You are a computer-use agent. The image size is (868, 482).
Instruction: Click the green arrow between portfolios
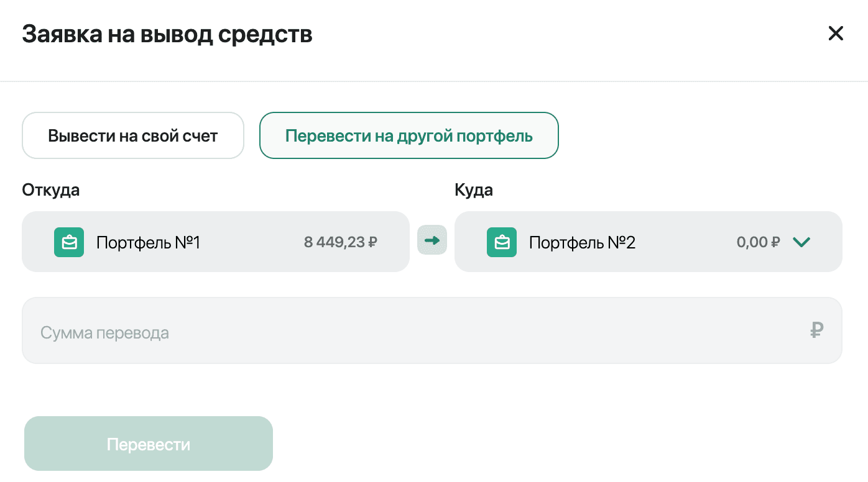pyautogui.click(x=432, y=240)
